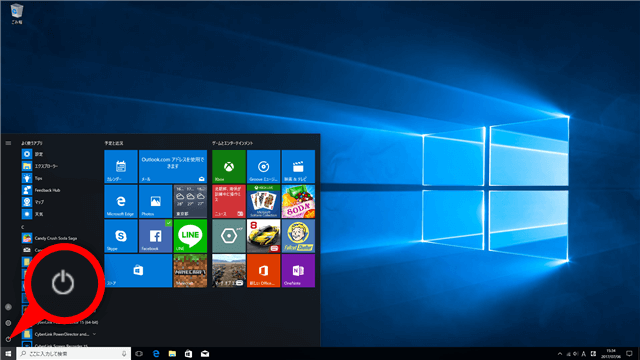Open the gray hexagon app tile
The height and width of the screenshot is (360, 640).
pos(229,236)
